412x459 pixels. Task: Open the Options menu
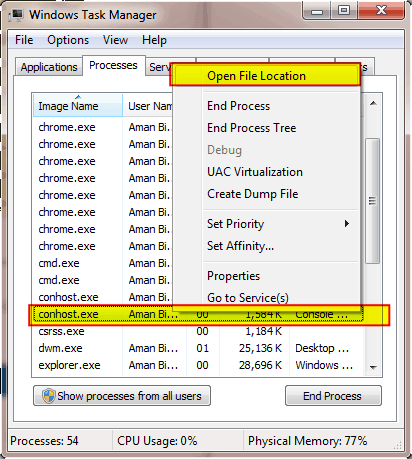[x=68, y=40]
